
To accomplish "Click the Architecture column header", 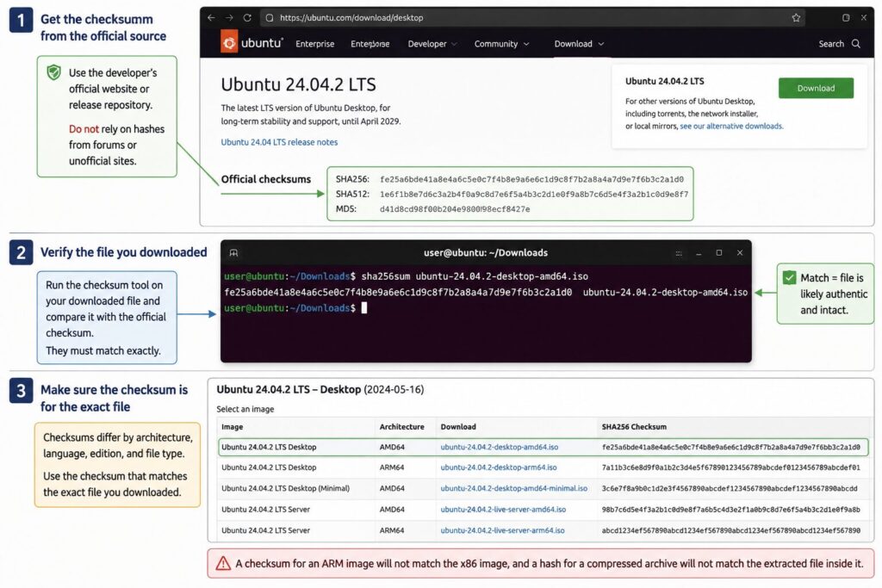I will [401, 427].
